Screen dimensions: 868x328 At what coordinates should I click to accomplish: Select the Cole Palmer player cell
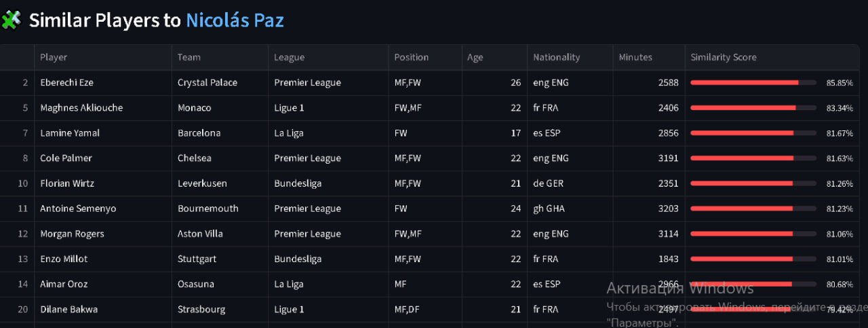pyautogui.click(x=66, y=158)
